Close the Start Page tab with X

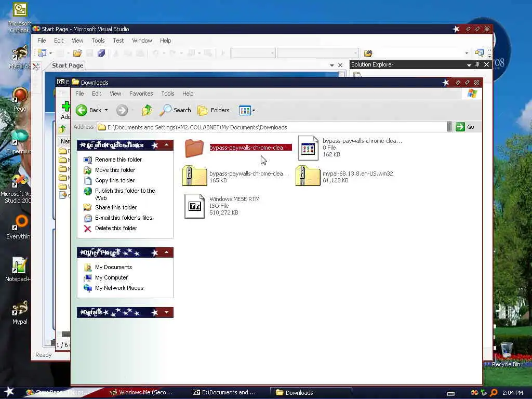pos(340,65)
